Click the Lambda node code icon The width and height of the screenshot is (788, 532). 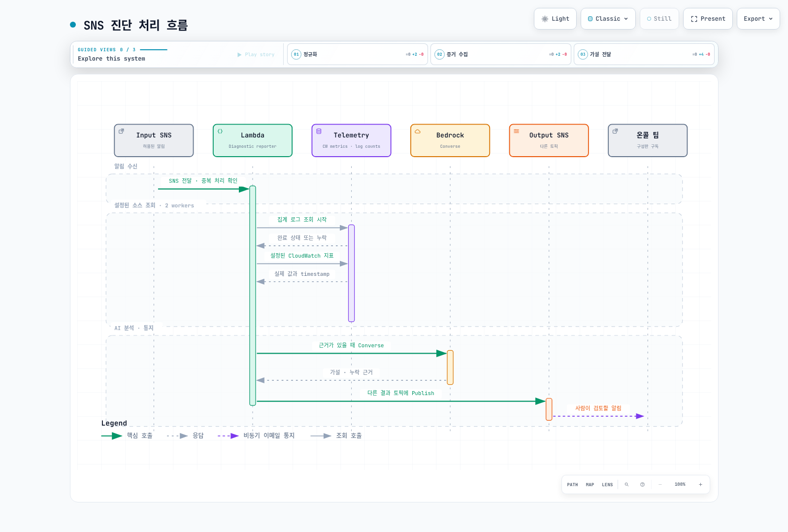[220, 132]
